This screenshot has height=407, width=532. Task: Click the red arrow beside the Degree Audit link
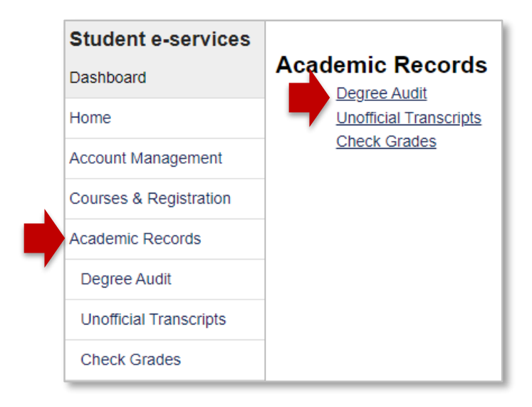(309, 99)
